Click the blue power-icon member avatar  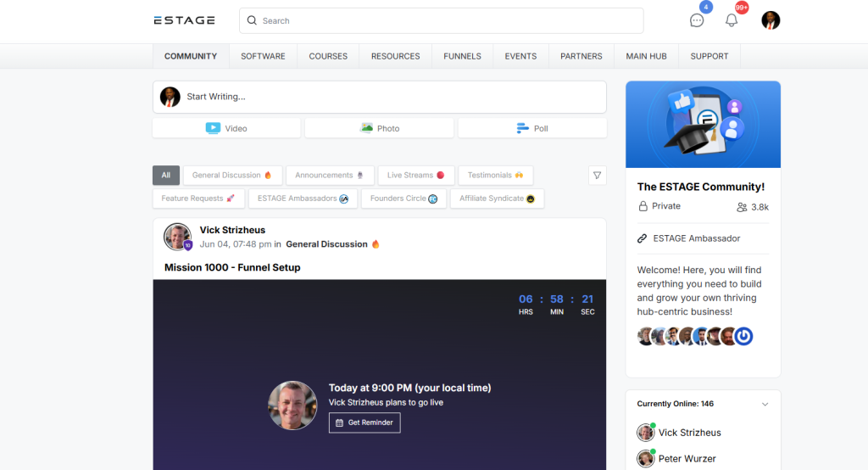(743, 336)
